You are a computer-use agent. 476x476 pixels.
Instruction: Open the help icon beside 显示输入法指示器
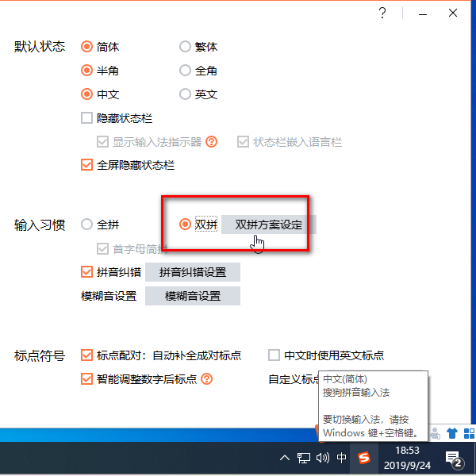point(211,141)
